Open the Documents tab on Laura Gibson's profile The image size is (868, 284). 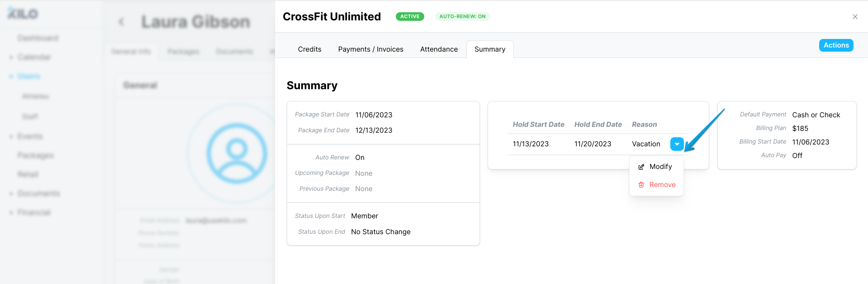(x=234, y=52)
